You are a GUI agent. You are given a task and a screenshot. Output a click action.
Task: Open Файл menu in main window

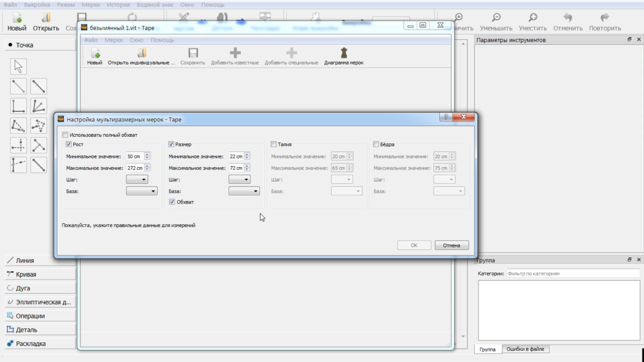pos(10,5)
